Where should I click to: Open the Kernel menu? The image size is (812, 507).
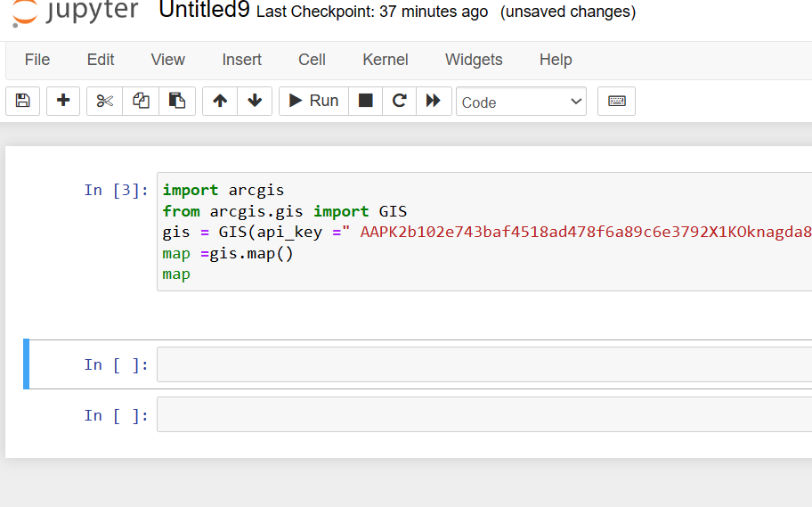[x=386, y=60]
